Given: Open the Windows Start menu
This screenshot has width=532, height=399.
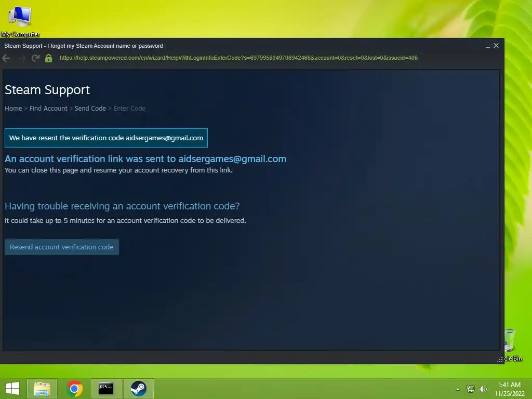Looking at the screenshot, I should (x=12, y=389).
